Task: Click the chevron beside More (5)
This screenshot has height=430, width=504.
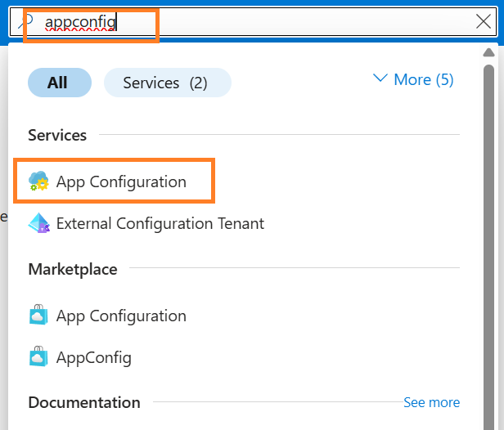Action: point(380,78)
